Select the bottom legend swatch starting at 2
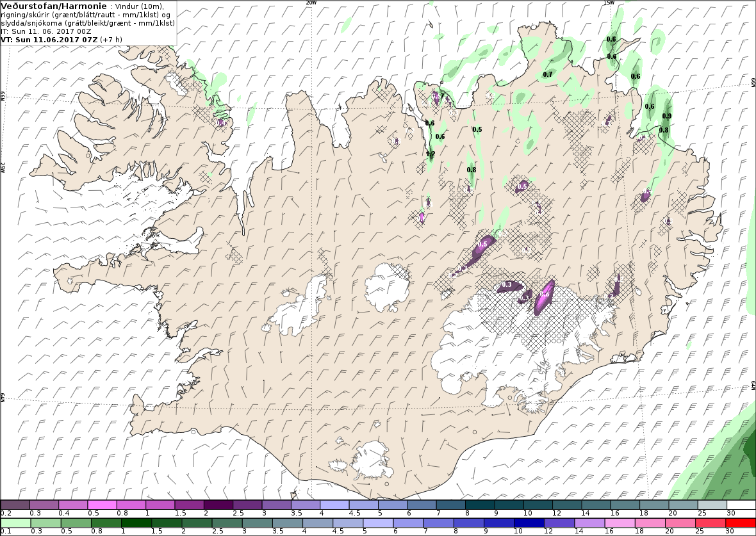 click(x=197, y=523)
